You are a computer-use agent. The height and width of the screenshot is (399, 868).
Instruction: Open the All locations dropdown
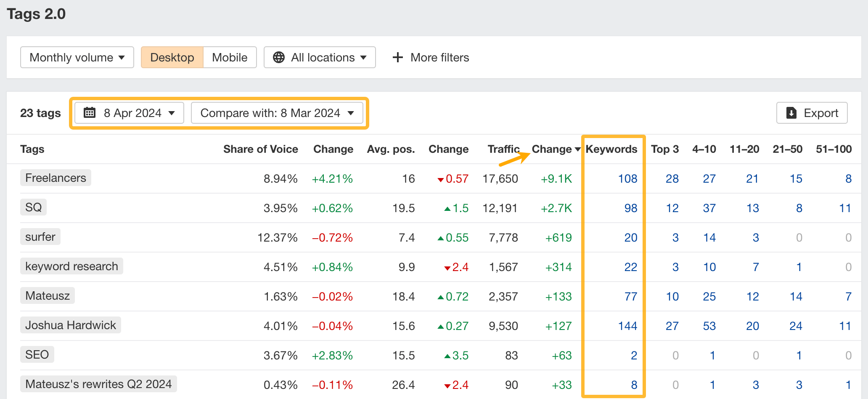click(x=320, y=57)
